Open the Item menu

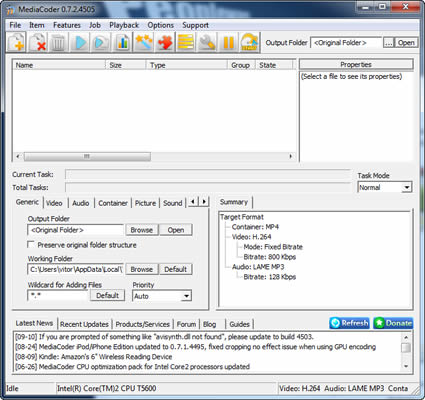click(36, 25)
